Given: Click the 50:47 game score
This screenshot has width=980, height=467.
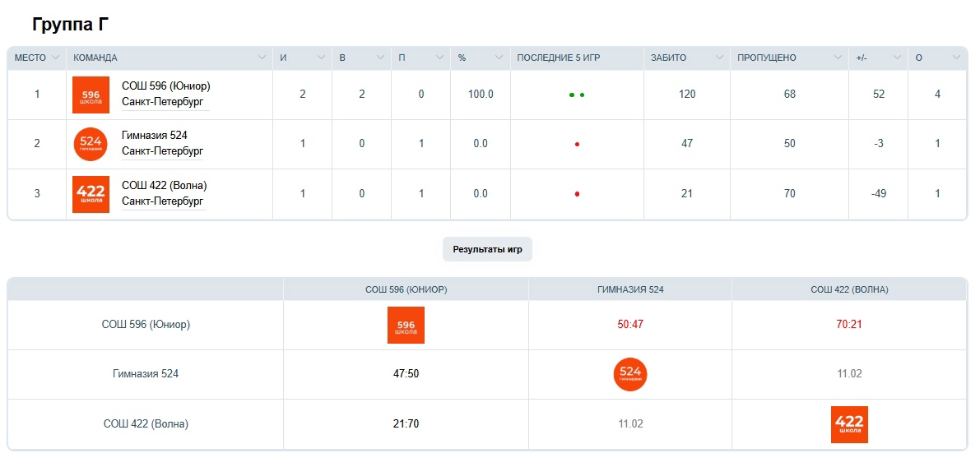Looking at the screenshot, I should 630,325.
